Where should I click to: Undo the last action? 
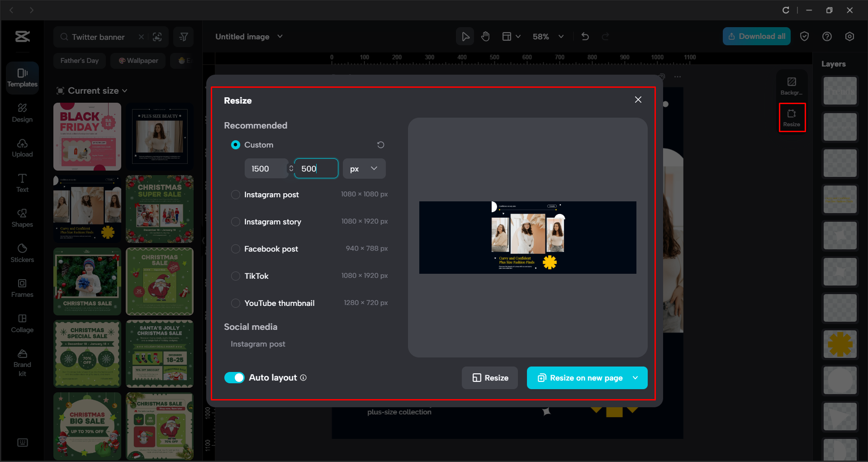(585, 36)
